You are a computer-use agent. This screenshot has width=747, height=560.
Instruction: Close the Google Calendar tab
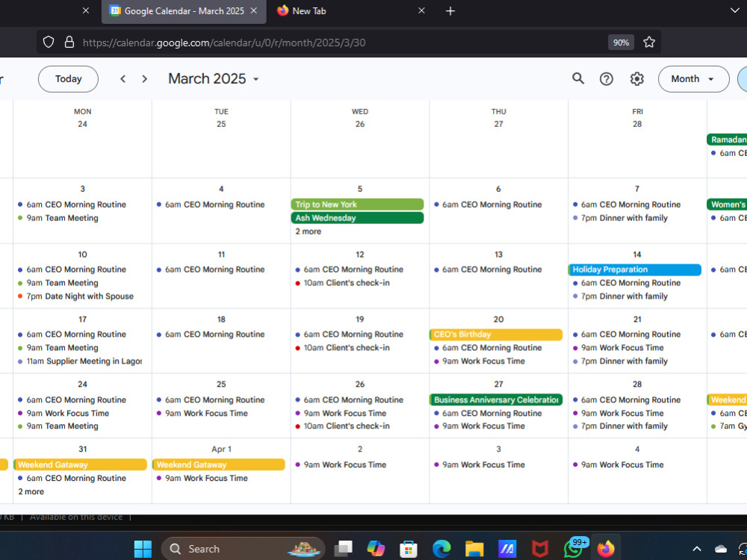point(254,10)
